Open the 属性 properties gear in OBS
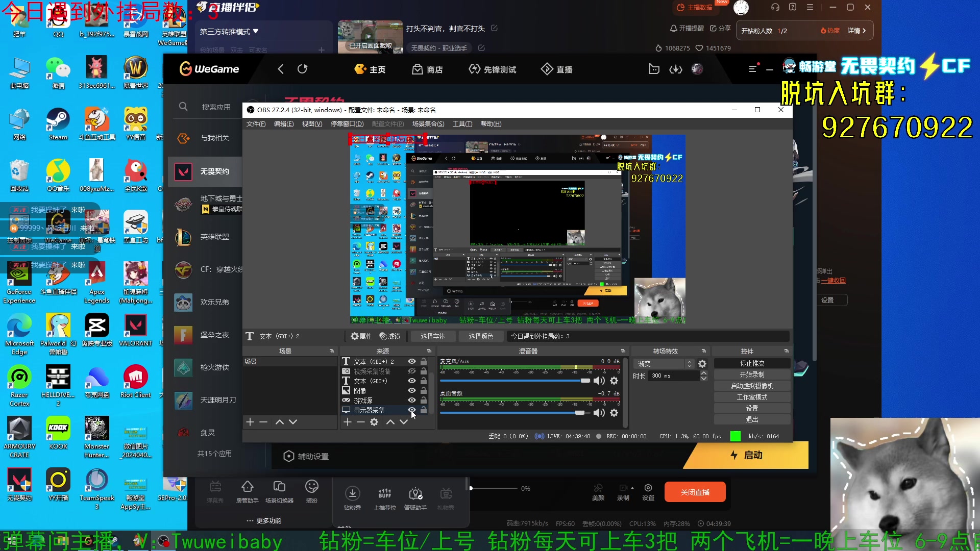 [361, 336]
